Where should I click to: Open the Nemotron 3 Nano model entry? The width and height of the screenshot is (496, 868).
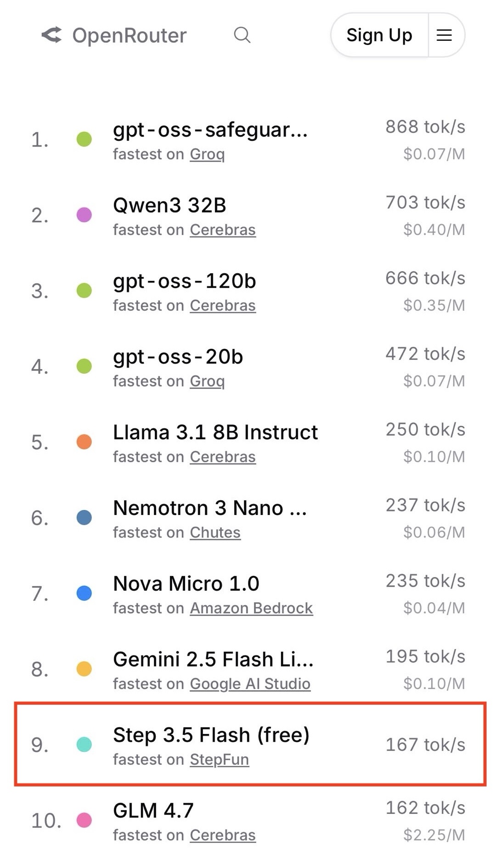210,508
